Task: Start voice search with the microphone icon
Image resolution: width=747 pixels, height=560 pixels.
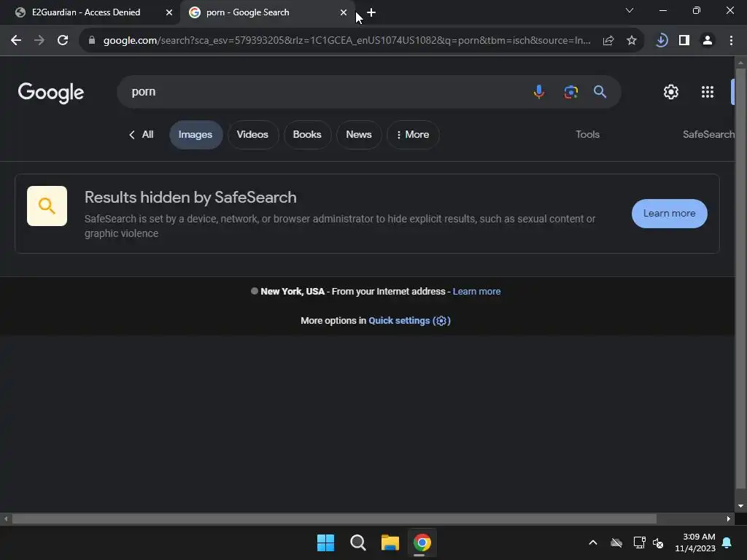Action: coord(539,91)
